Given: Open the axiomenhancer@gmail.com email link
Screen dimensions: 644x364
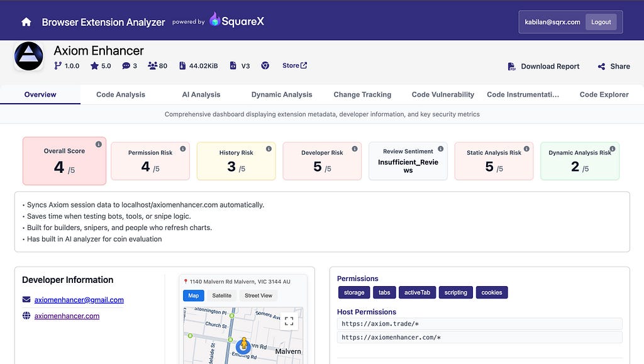Looking at the screenshot, I should [79, 300].
